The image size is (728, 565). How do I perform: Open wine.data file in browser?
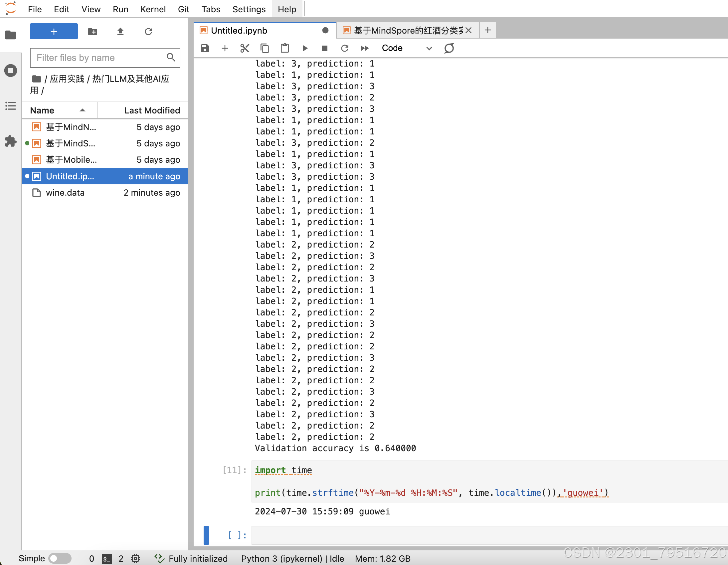65,193
